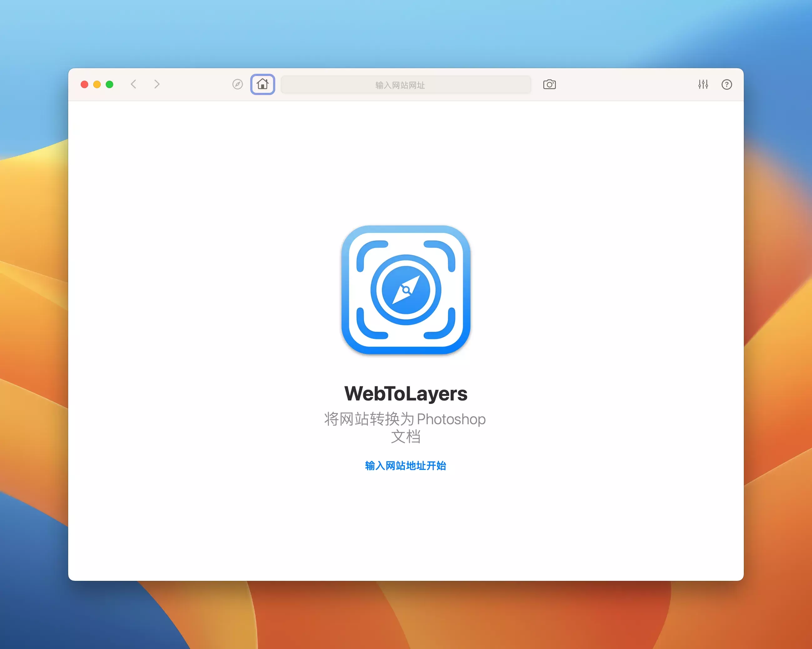Go forward with the right chevron arrow
The height and width of the screenshot is (649, 812).
pyautogui.click(x=157, y=84)
